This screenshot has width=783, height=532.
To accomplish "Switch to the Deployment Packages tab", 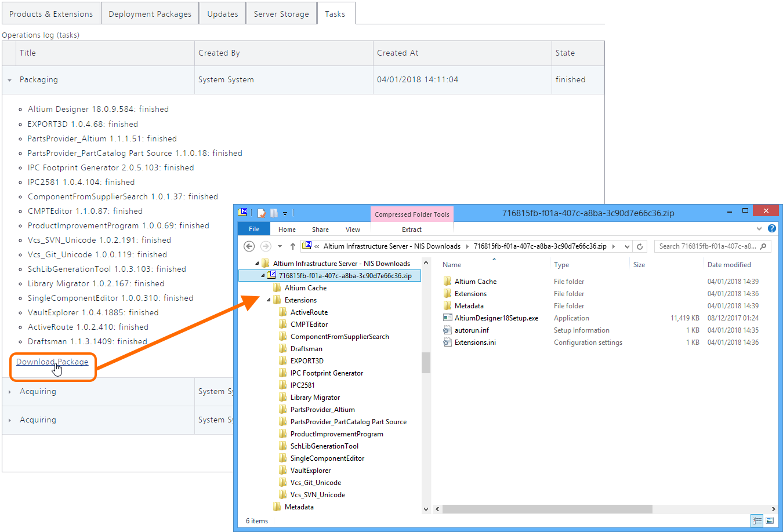I will point(150,14).
